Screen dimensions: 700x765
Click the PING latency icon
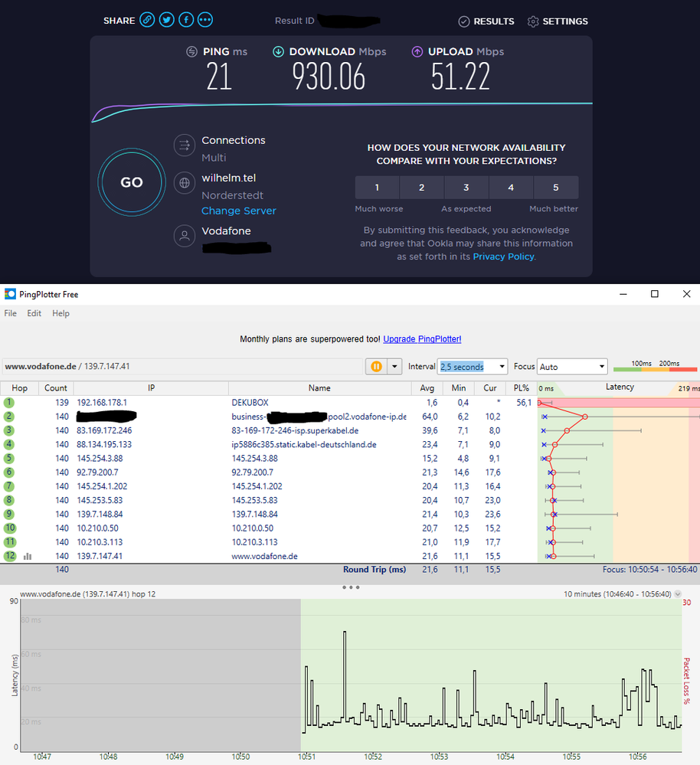pos(191,51)
